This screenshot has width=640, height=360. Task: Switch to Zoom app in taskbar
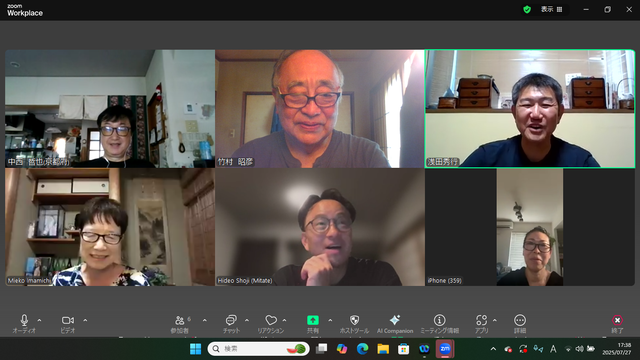click(445, 349)
